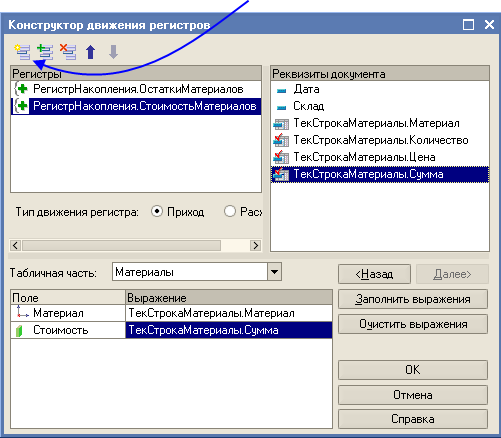Click icon beside ТекСтрокаМатериалы.Количество attribute
The width and height of the screenshot is (501, 438).
tap(281, 140)
